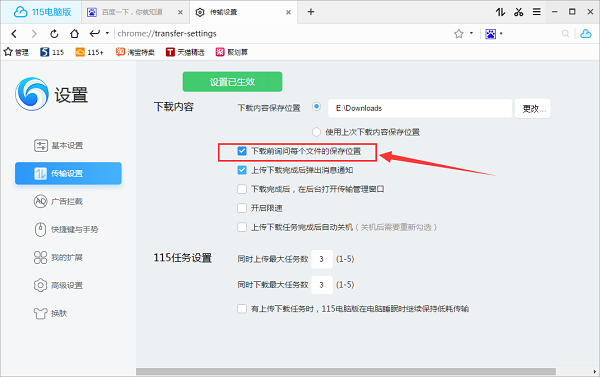This screenshot has height=377, width=600.
Task: Click the Baidu paw search engine icon
Action: [490, 34]
